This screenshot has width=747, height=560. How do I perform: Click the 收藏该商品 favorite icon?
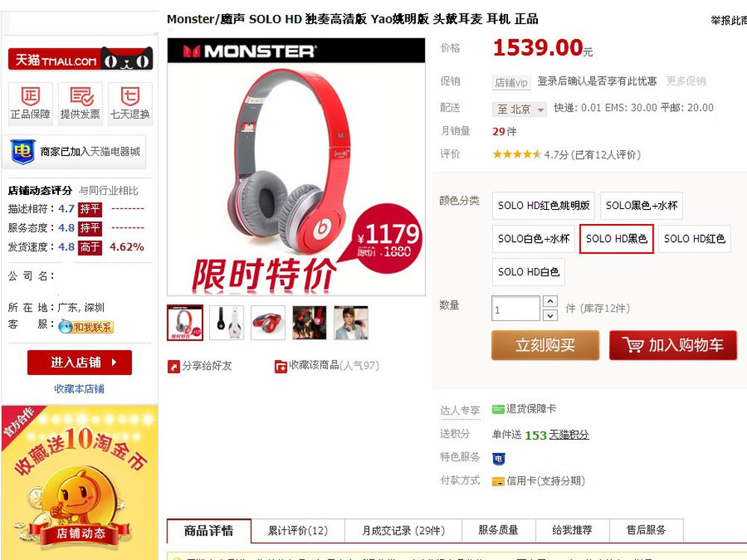(281, 367)
